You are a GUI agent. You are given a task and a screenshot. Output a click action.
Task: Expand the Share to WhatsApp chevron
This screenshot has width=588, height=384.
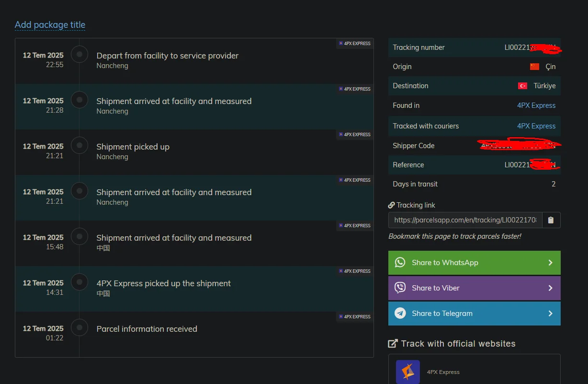[550, 263]
